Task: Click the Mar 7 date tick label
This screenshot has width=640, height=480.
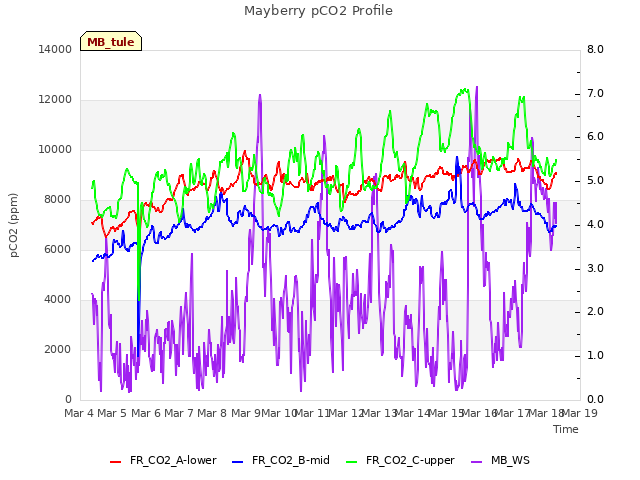Action: [179, 413]
